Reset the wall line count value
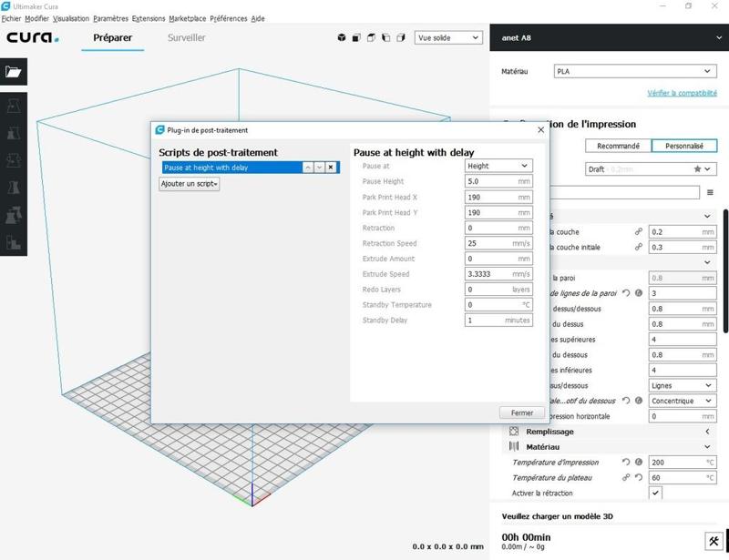The width and height of the screenshot is (729, 560). (x=626, y=293)
